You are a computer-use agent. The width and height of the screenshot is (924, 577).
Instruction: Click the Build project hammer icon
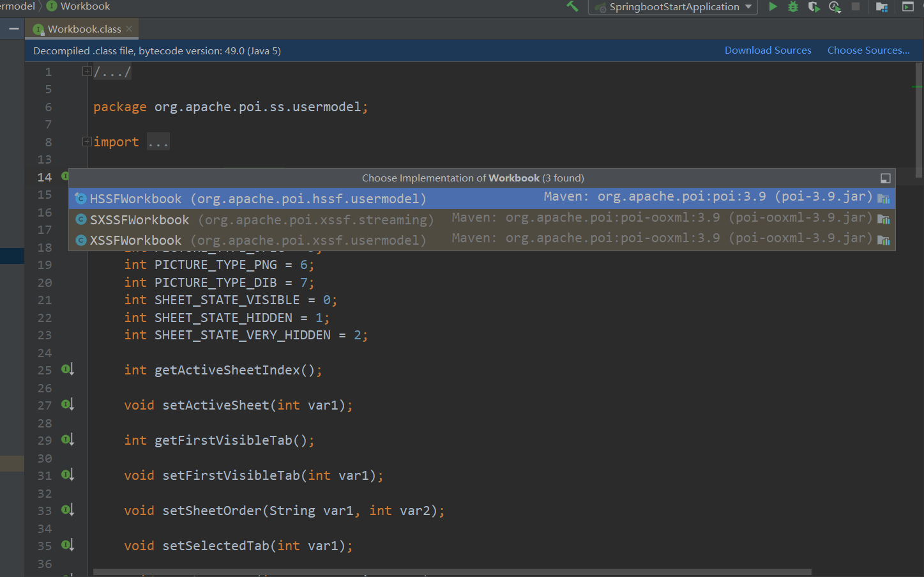click(x=572, y=6)
